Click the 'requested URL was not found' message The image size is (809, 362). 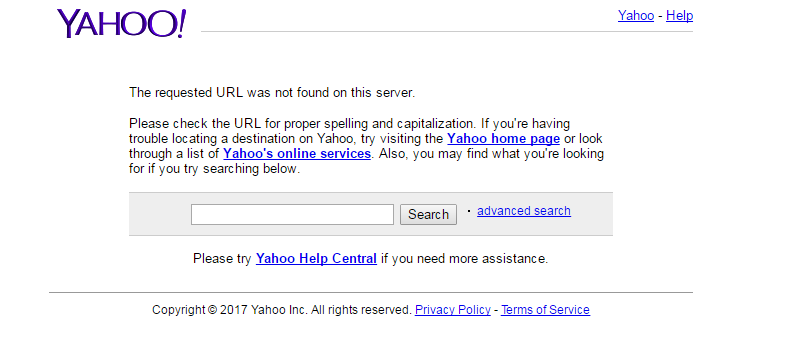(272, 93)
